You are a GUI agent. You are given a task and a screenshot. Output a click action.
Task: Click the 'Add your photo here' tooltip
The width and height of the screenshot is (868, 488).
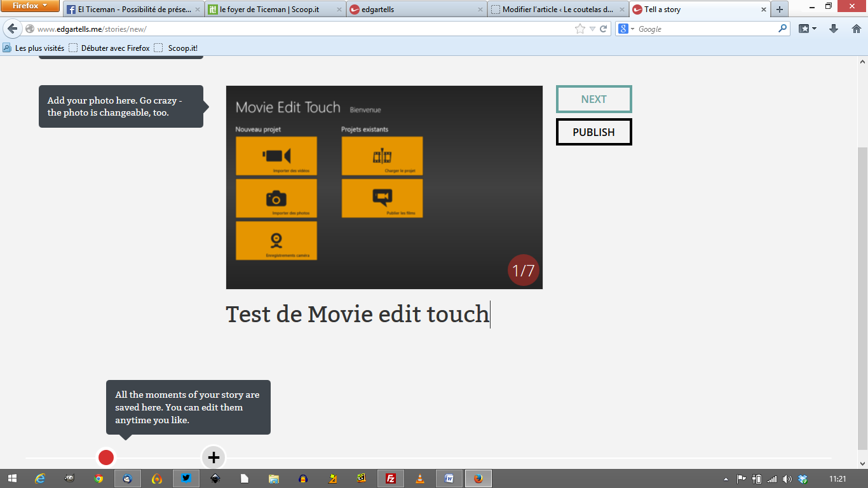tap(121, 107)
